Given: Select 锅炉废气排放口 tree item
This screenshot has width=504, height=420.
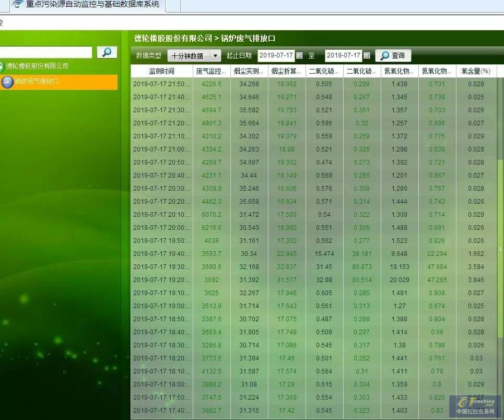Looking at the screenshot, I should coord(59,81).
